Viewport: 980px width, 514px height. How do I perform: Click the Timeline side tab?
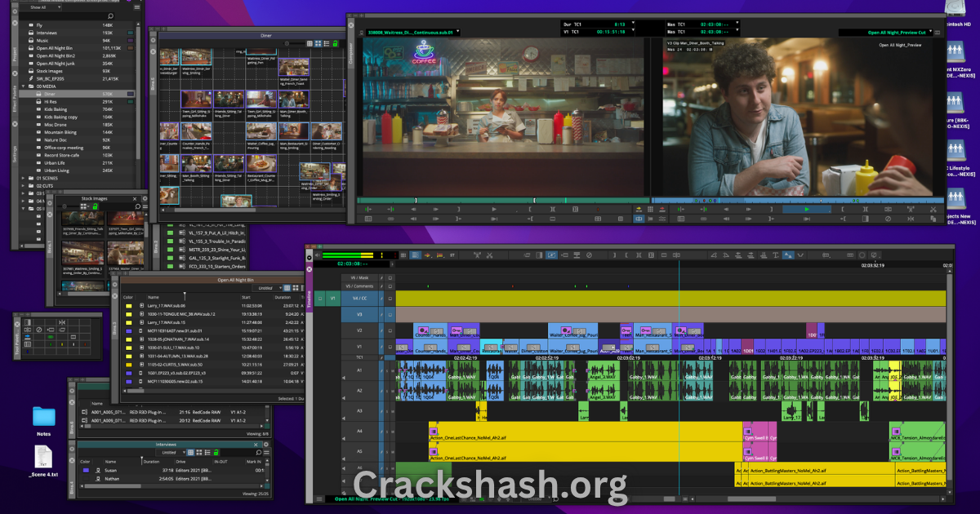pos(310,299)
